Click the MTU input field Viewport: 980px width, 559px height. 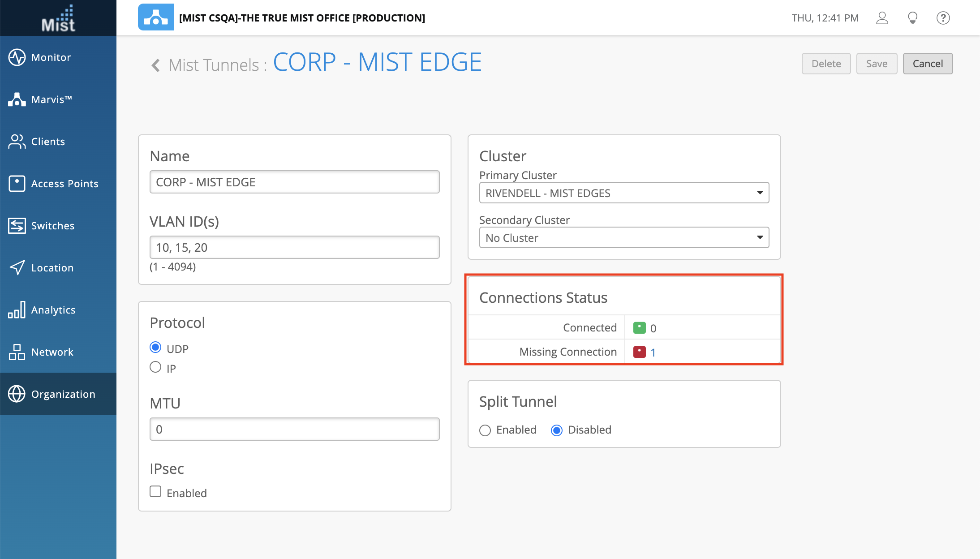tap(294, 430)
